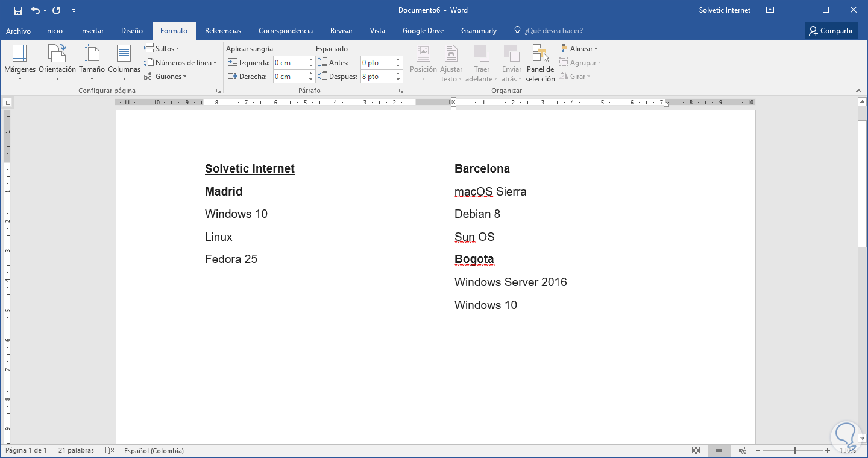The width and height of the screenshot is (868, 458).
Task: Click the Traer adelante button
Action: [482, 63]
